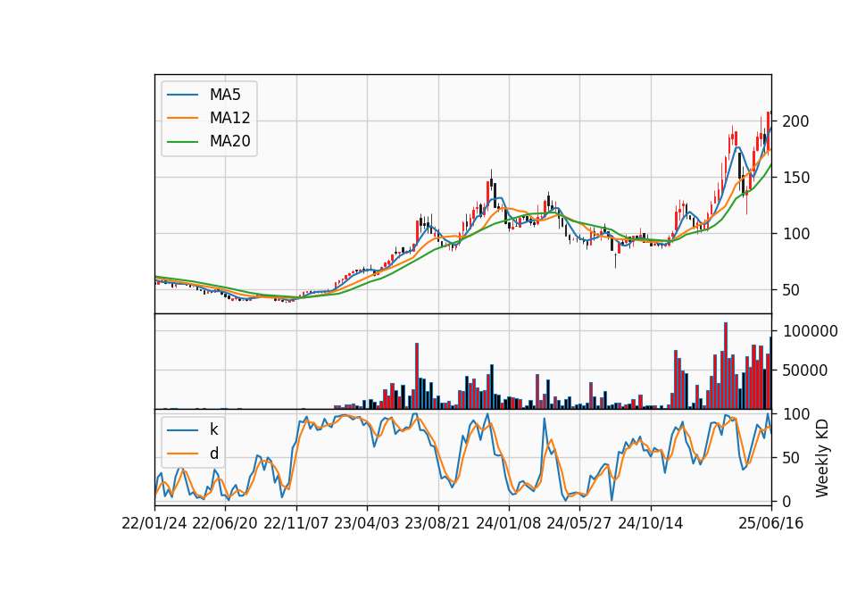Click the 50000 volume axis label
The image size is (857, 616).
(x=805, y=370)
